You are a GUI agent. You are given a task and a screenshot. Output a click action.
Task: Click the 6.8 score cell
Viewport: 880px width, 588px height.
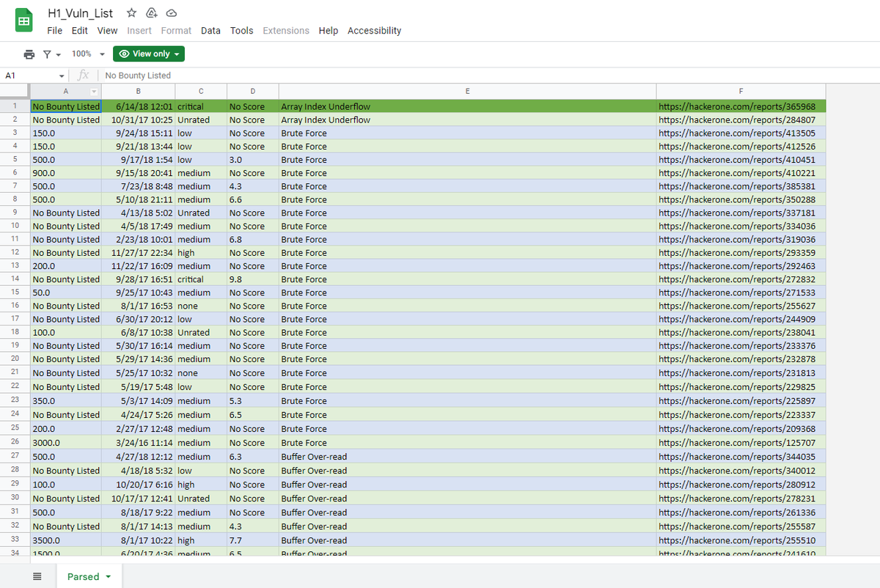click(252, 239)
